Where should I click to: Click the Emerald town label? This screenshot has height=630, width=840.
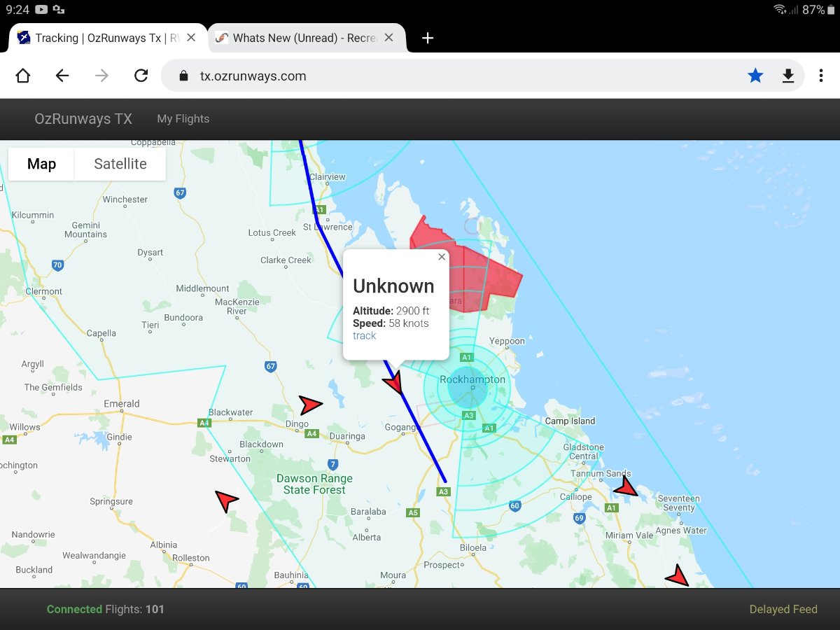(122, 404)
